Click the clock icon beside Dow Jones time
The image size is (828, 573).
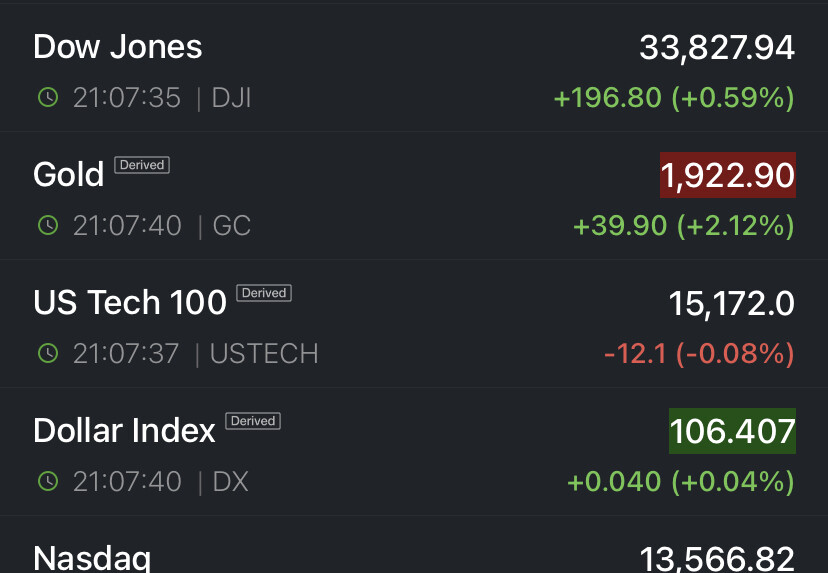[47, 98]
